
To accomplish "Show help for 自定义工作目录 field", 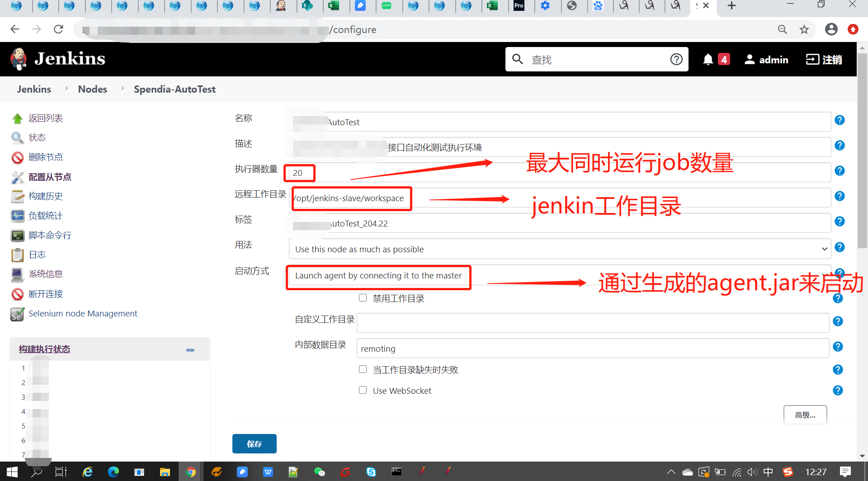I will click(x=838, y=321).
